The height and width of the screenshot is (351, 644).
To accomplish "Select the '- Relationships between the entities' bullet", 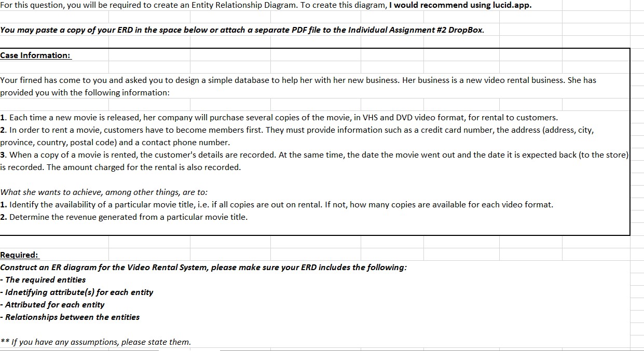I will coord(70,317).
